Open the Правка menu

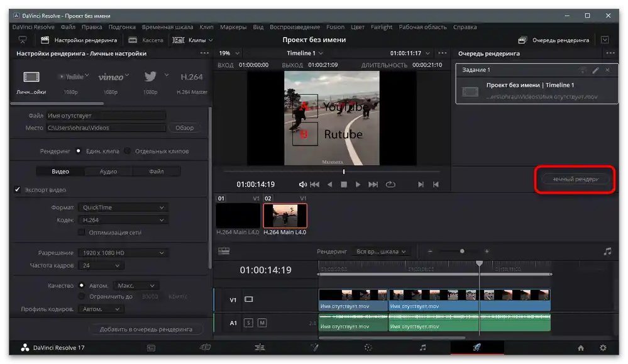[92, 27]
